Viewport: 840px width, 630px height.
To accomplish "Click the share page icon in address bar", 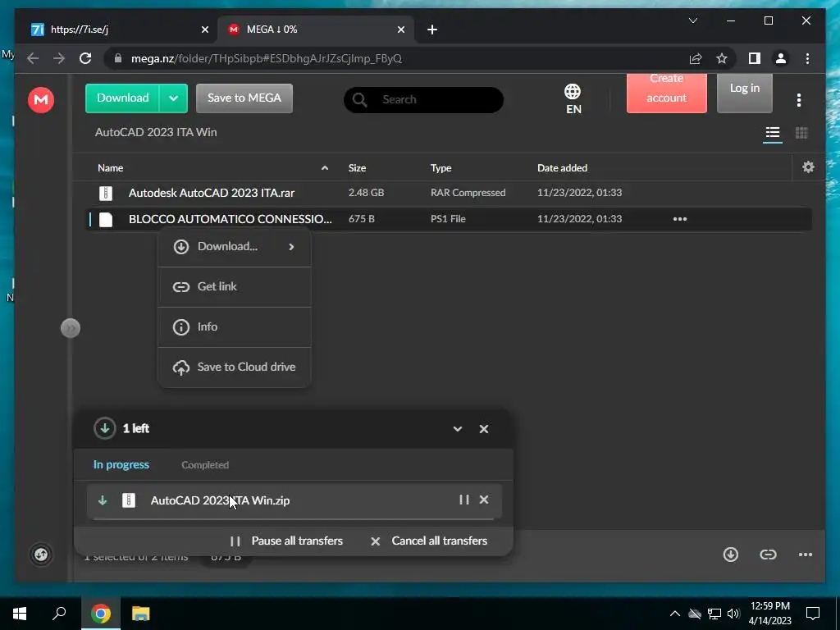I will pos(696,58).
